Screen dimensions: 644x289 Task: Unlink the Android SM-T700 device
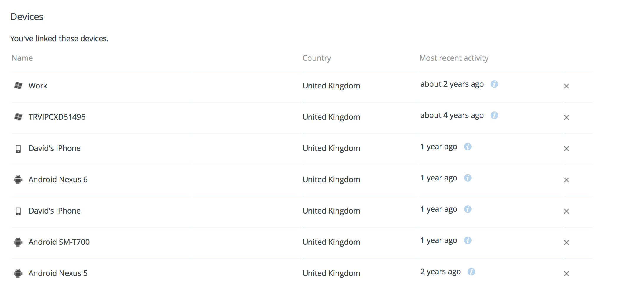click(x=567, y=242)
